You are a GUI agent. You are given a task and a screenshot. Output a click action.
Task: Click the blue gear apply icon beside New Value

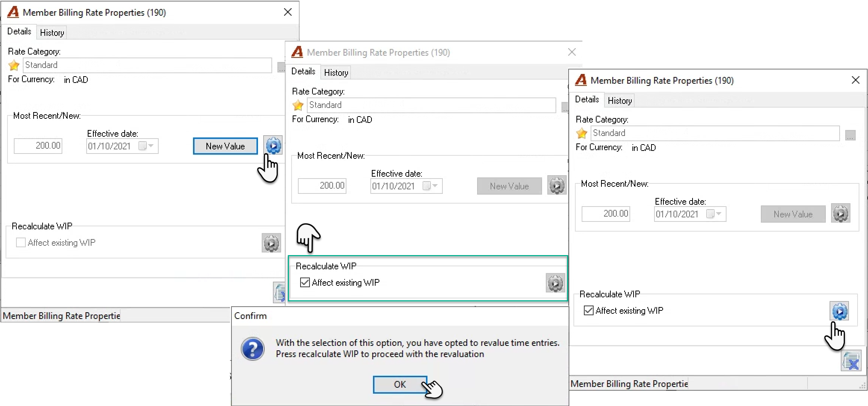pos(273,145)
